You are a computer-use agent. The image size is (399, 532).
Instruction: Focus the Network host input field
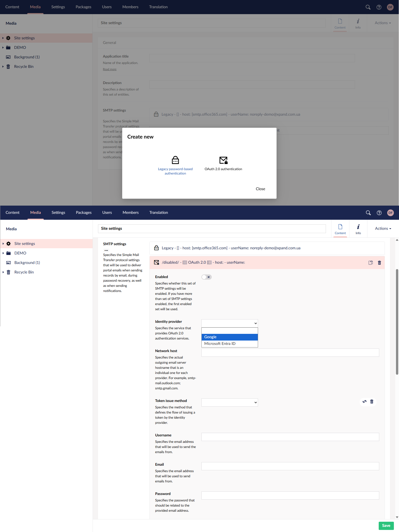click(290, 353)
